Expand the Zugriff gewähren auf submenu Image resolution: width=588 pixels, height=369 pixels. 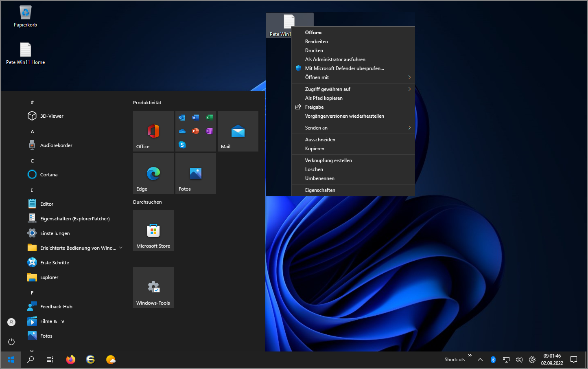click(x=353, y=89)
